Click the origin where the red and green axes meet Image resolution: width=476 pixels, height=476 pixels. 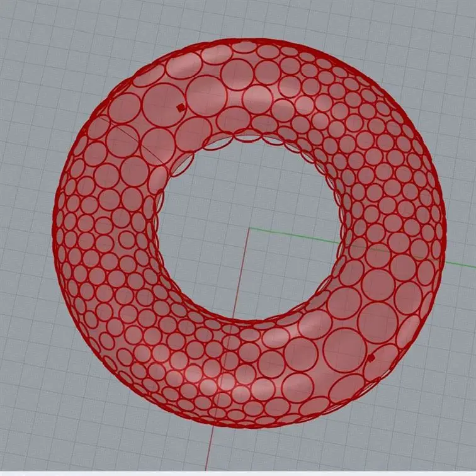[249, 228]
